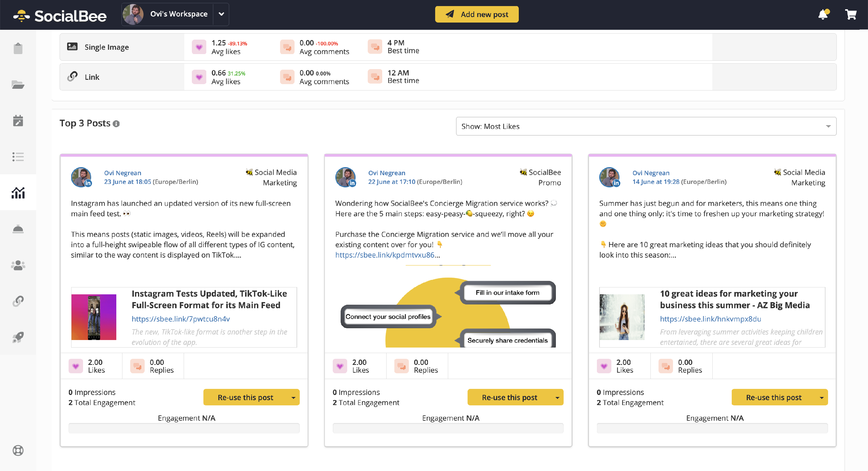Image resolution: width=868 pixels, height=471 pixels.
Task: Expand Re-use arrow on 14 June post
Action: click(821, 397)
